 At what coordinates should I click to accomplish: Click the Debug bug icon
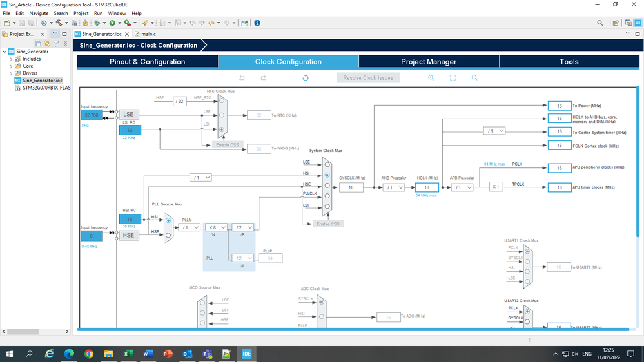pos(97,23)
